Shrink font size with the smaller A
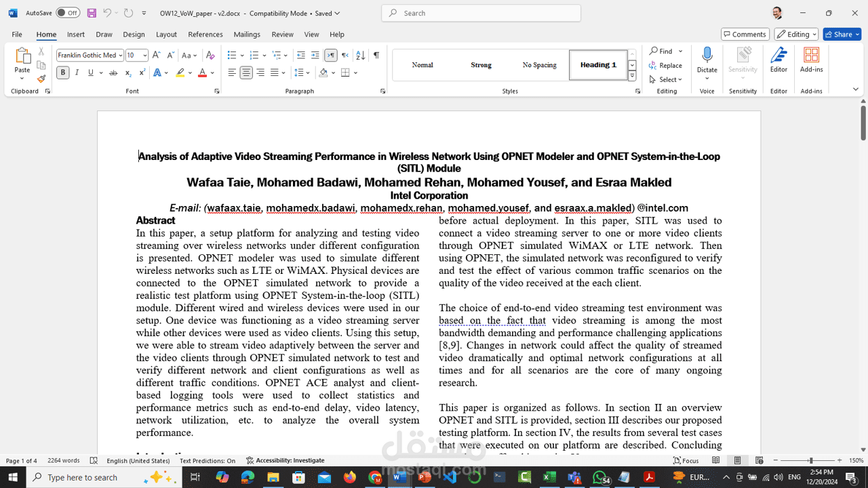The image size is (868, 488). (170, 56)
